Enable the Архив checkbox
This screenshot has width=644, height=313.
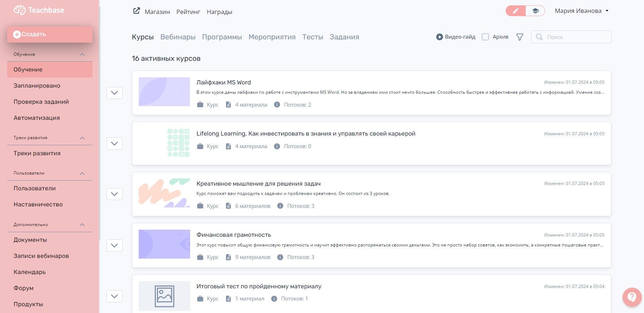click(485, 37)
